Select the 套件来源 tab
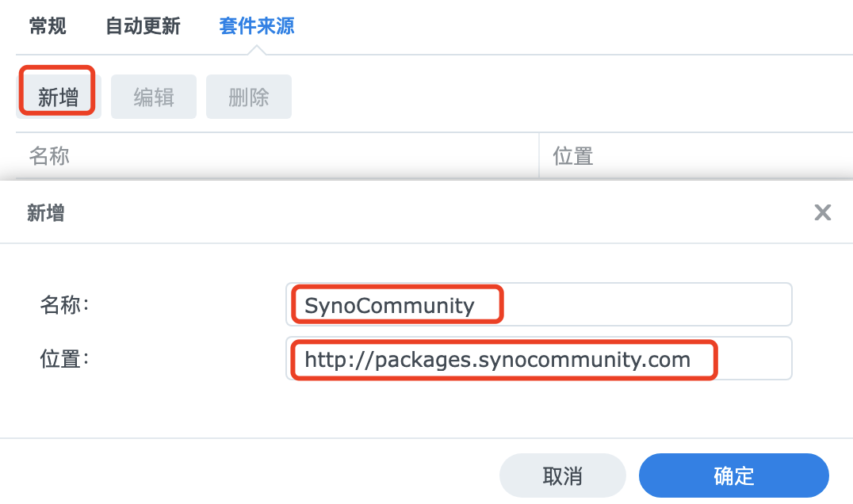 click(x=256, y=26)
